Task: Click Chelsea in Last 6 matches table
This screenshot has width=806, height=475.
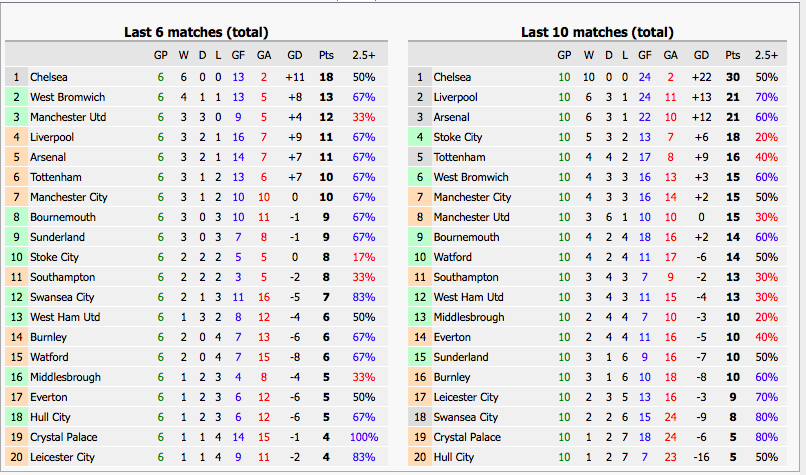Action: pyautogui.click(x=48, y=77)
